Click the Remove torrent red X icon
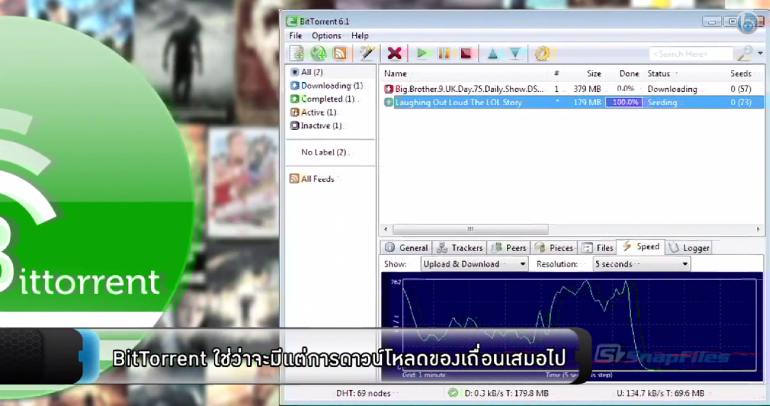This screenshot has height=406, width=770. click(x=395, y=53)
